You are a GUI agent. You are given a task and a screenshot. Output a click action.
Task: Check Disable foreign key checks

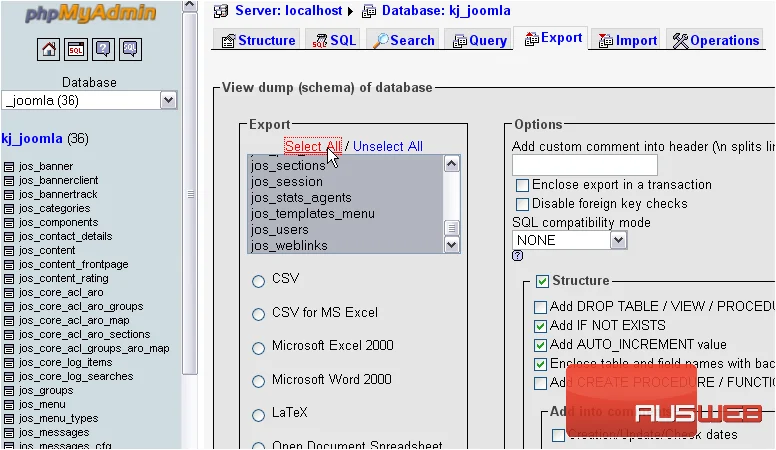coord(522,204)
